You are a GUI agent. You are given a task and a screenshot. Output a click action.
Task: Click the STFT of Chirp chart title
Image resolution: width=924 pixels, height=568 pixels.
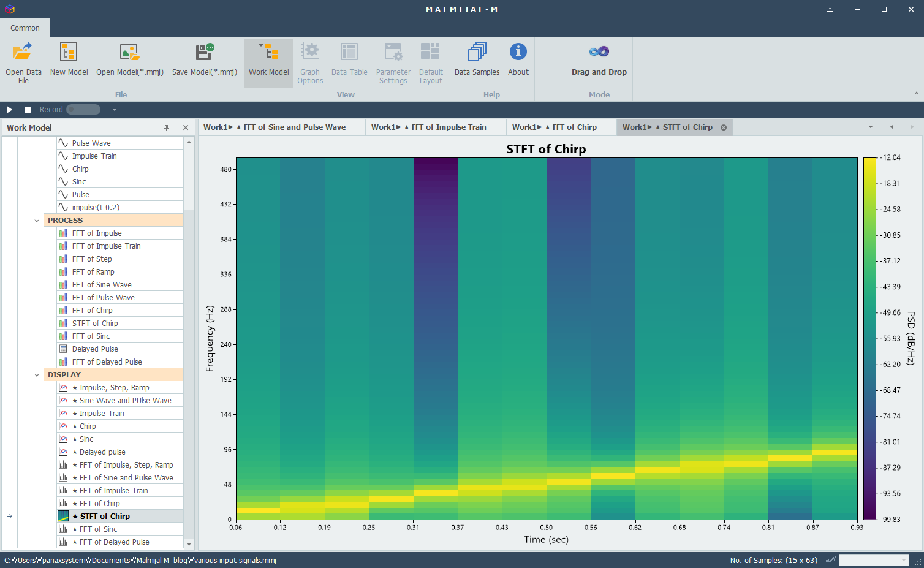[546, 149]
